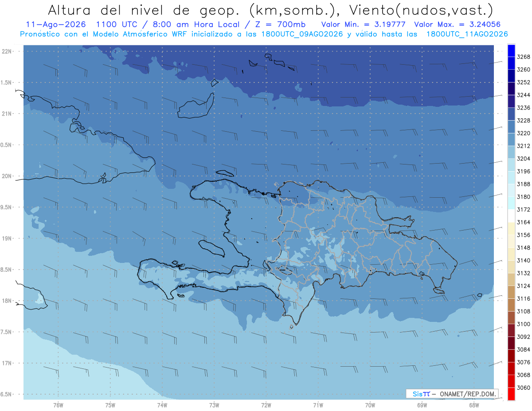
Task: Click the "3100" colour scale label
Action: pyautogui.click(x=524, y=324)
